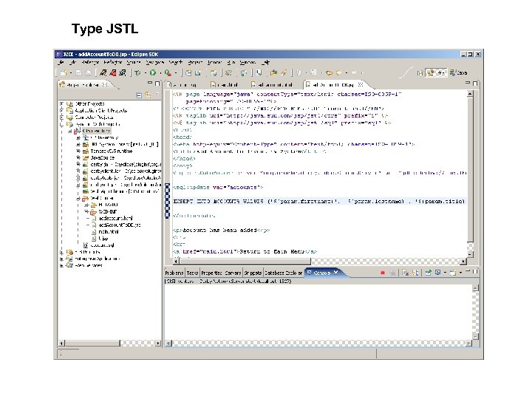Click the Debug bug icon in toolbar
532x399 pixels.
(137, 72)
